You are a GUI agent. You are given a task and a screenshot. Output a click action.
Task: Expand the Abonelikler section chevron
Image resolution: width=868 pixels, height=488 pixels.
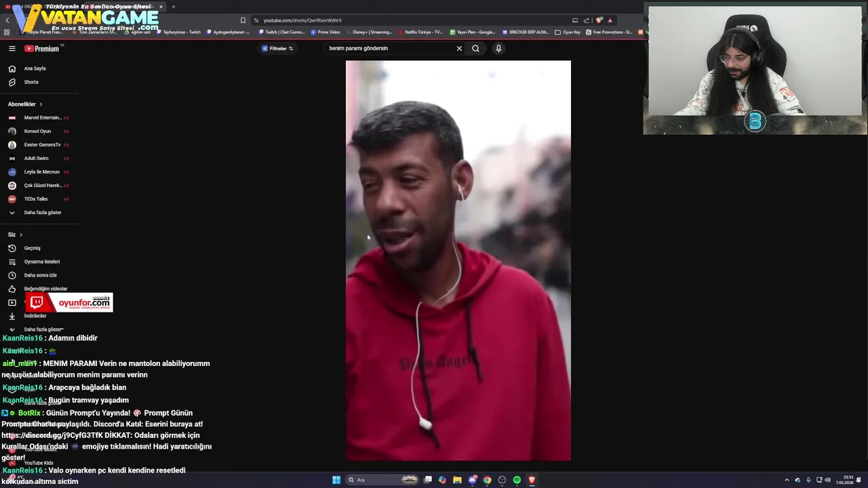(41, 104)
